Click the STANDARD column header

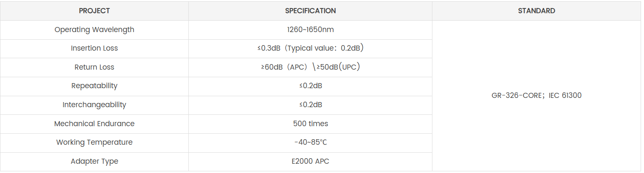point(536,11)
